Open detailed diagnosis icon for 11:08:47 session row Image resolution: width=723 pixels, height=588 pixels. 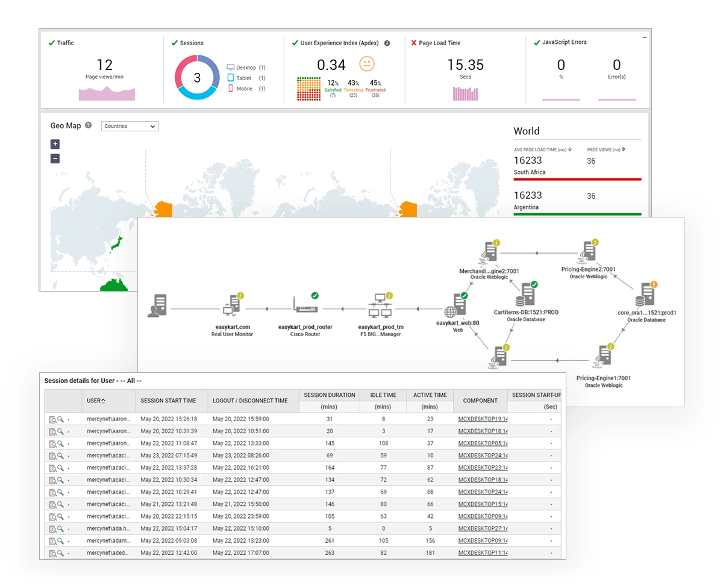[52, 443]
